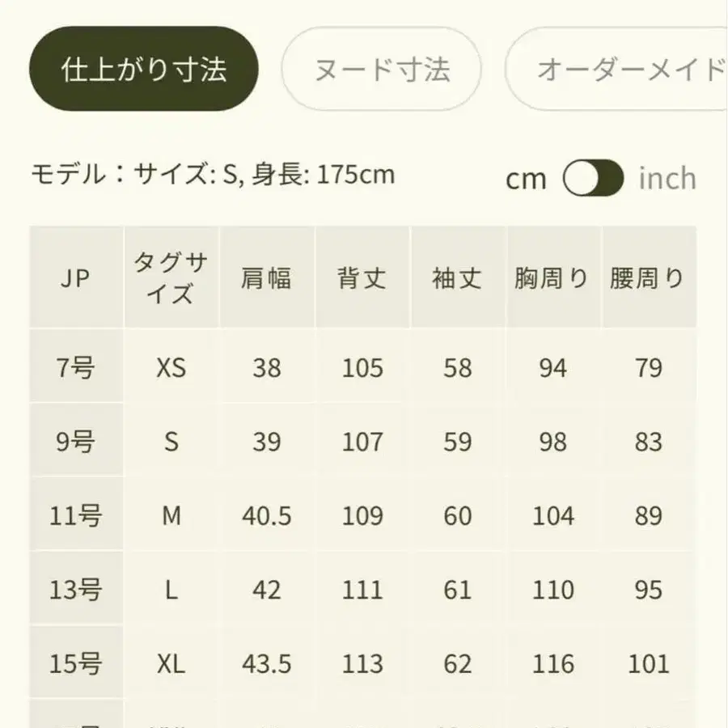Image resolution: width=728 pixels, height=728 pixels.
Task: Click the 背丈 column header
Action: pos(362,277)
